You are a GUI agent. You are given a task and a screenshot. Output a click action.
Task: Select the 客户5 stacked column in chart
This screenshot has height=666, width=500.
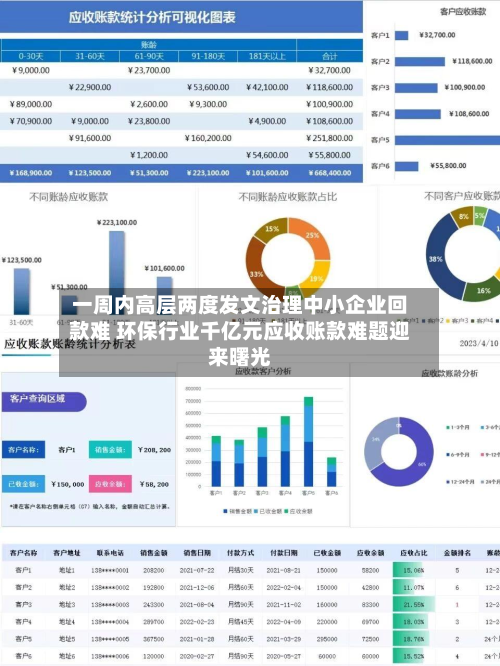(308, 442)
